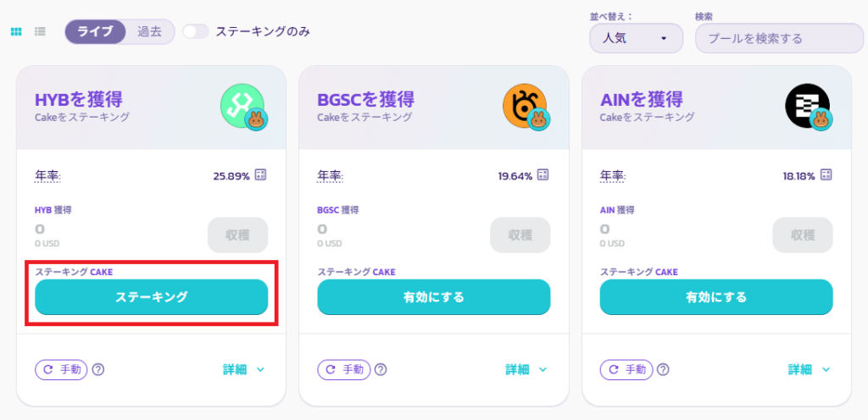
Task: Open APR calculator for AIN pool
Action: (x=826, y=175)
